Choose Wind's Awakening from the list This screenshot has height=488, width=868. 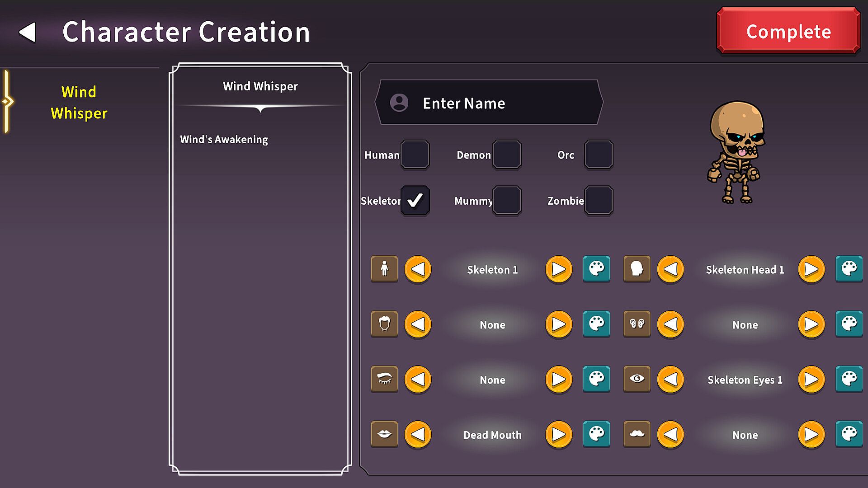[224, 140]
